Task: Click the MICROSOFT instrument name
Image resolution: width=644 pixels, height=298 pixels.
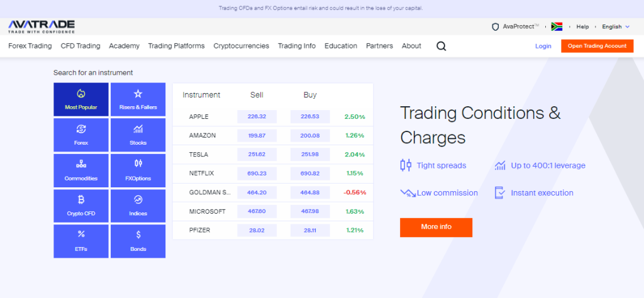Action: pyautogui.click(x=208, y=211)
